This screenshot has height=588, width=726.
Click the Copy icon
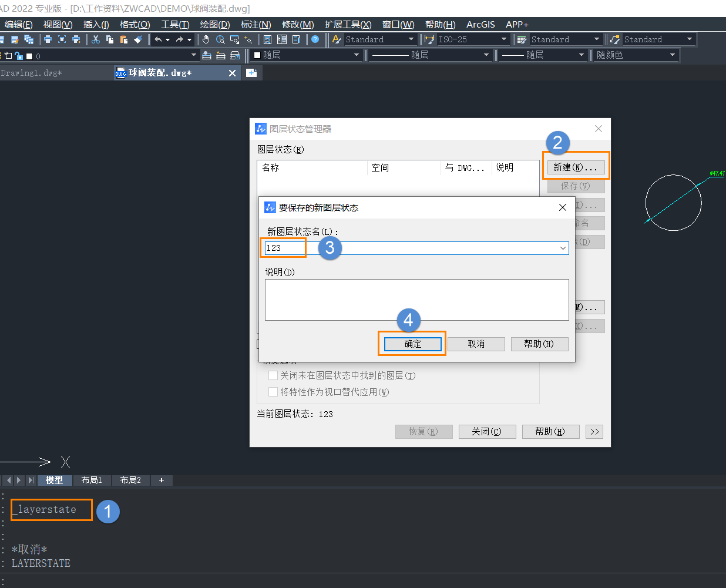[x=110, y=39]
